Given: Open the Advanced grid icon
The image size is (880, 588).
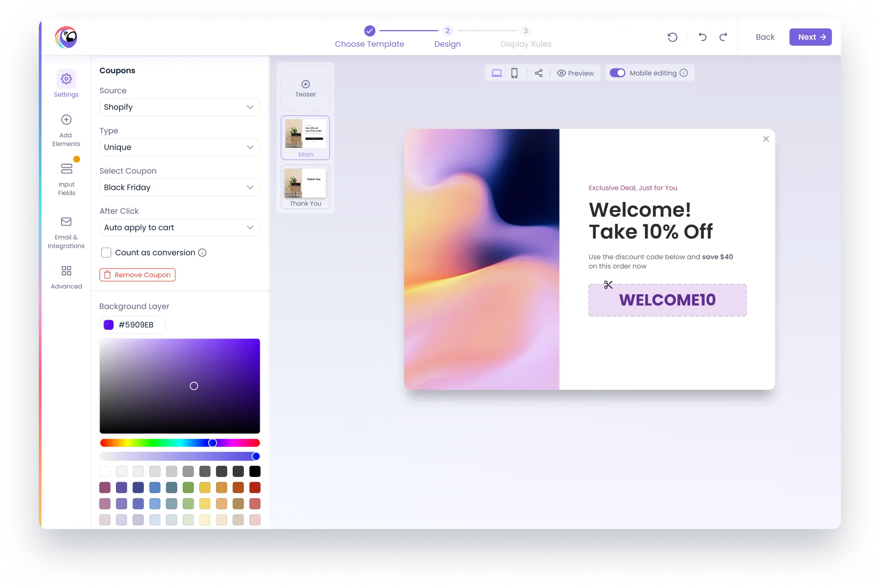Looking at the screenshot, I should tap(66, 271).
